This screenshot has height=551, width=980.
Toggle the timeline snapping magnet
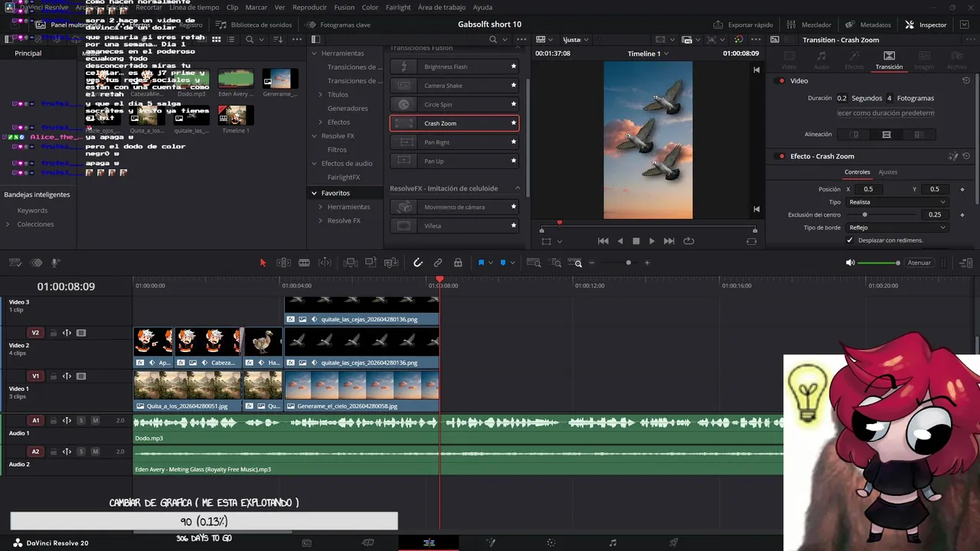418,262
